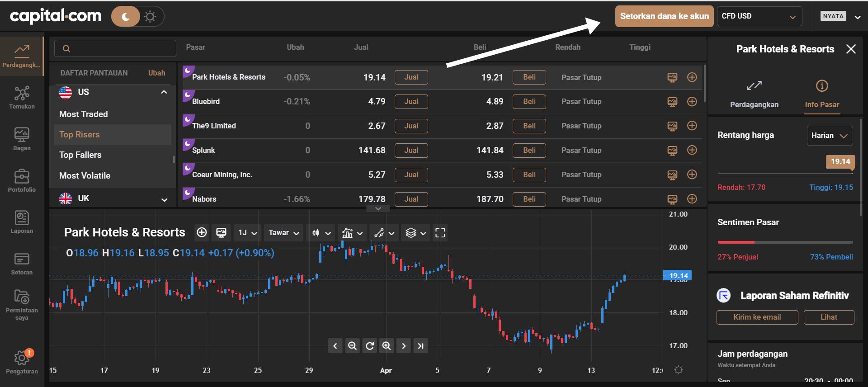Open the 1J timeframe dropdown
Image resolution: width=868 pixels, height=387 pixels.
248,233
